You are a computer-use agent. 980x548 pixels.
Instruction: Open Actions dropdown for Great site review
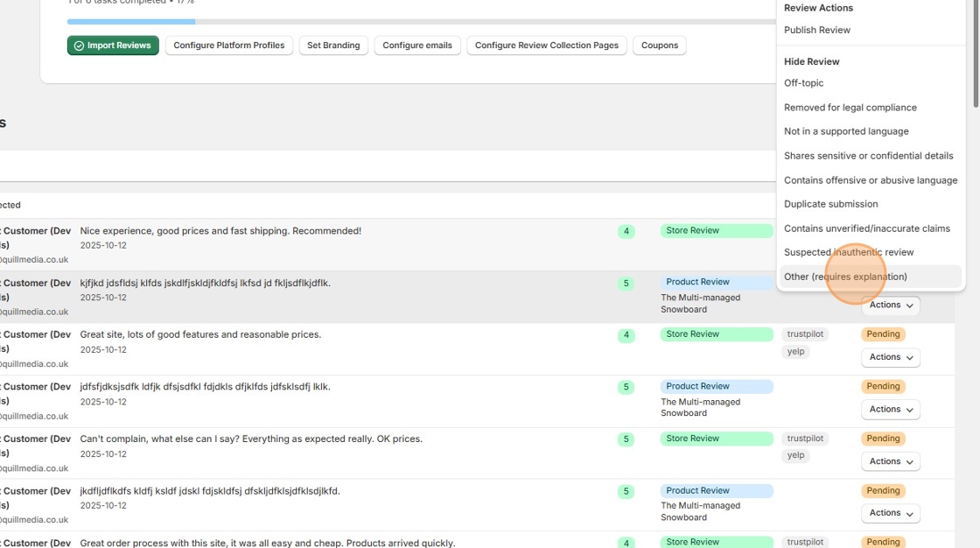891,357
